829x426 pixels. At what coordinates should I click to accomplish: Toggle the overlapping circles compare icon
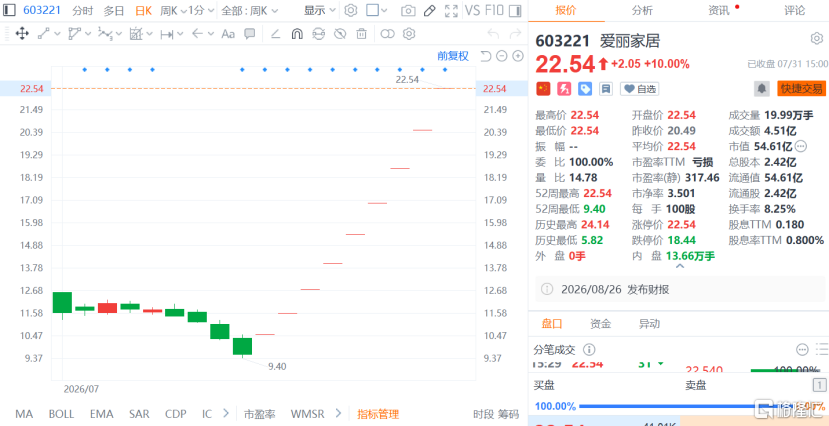click(x=388, y=34)
